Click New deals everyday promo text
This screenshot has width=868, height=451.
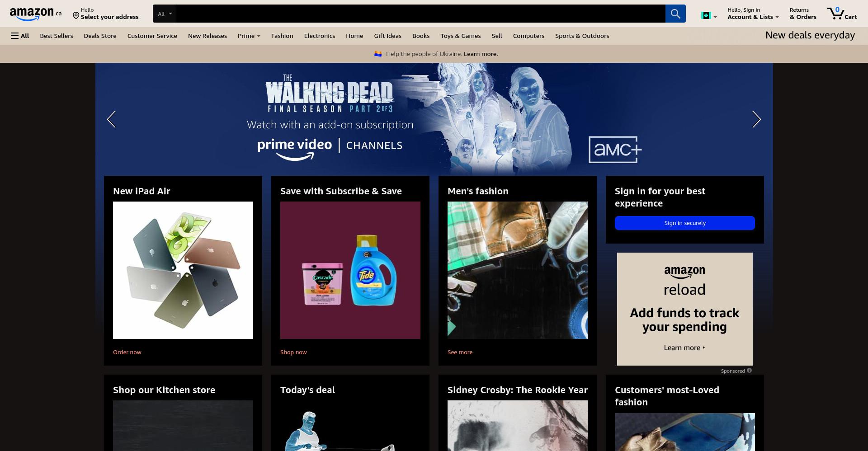[810, 35]
